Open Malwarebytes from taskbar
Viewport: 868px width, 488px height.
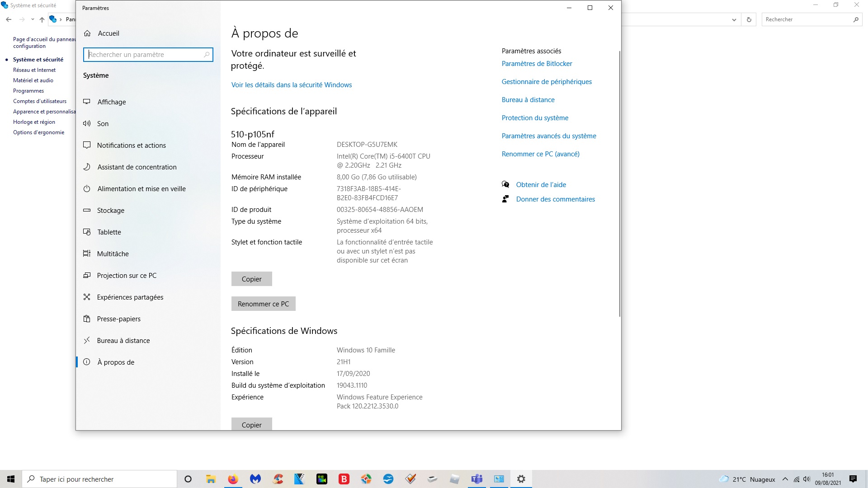255,479
